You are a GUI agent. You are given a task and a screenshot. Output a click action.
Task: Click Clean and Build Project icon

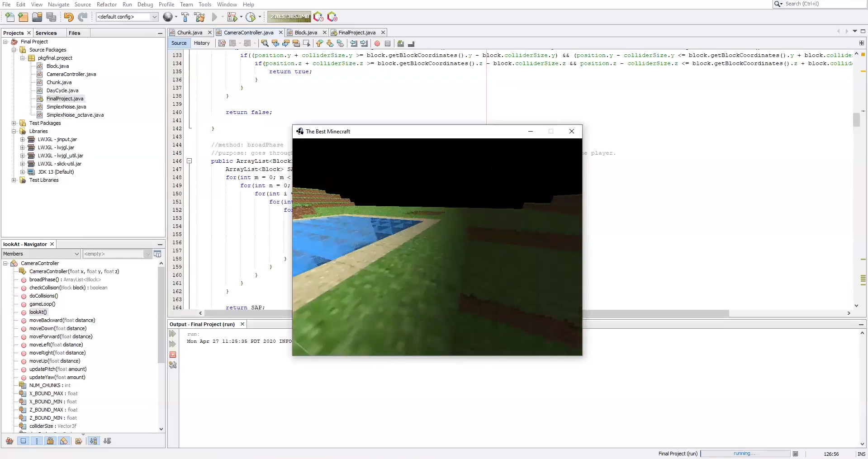coord(199,17)
